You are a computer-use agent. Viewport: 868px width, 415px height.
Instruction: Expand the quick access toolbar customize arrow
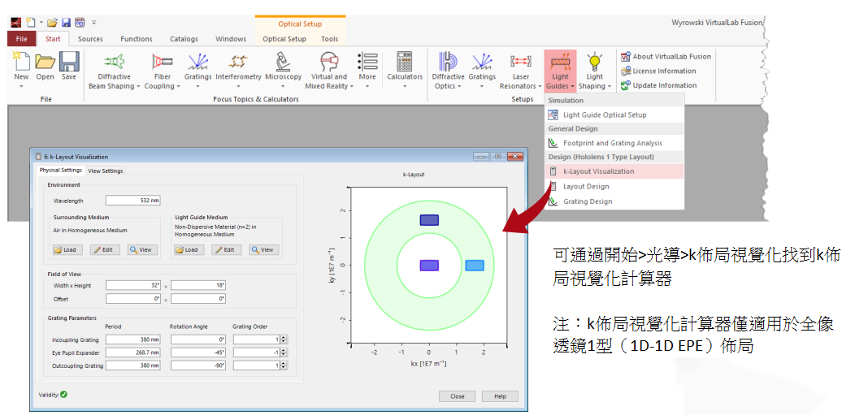pyautogui.click(x=93, y=23)
